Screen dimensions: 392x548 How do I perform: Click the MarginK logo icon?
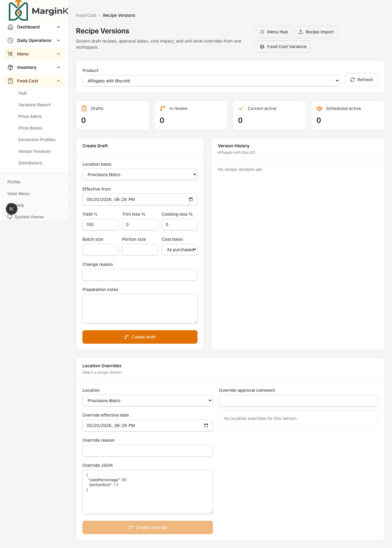coord(18,11)
